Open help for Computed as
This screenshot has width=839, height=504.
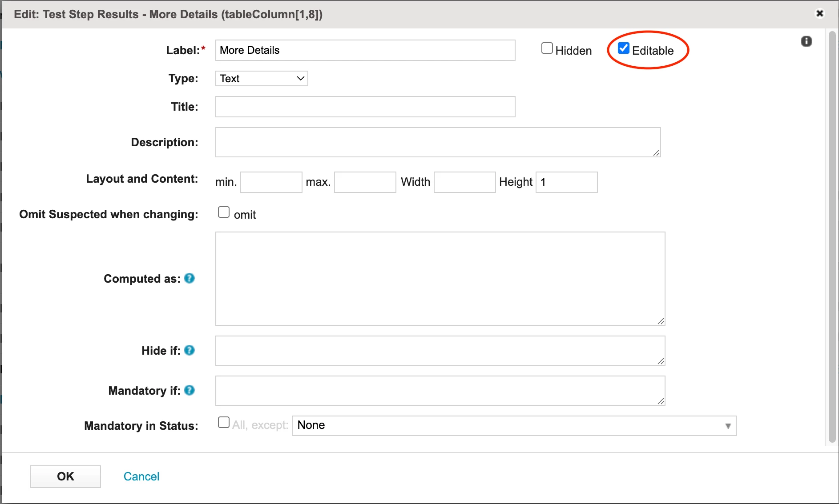190,278
